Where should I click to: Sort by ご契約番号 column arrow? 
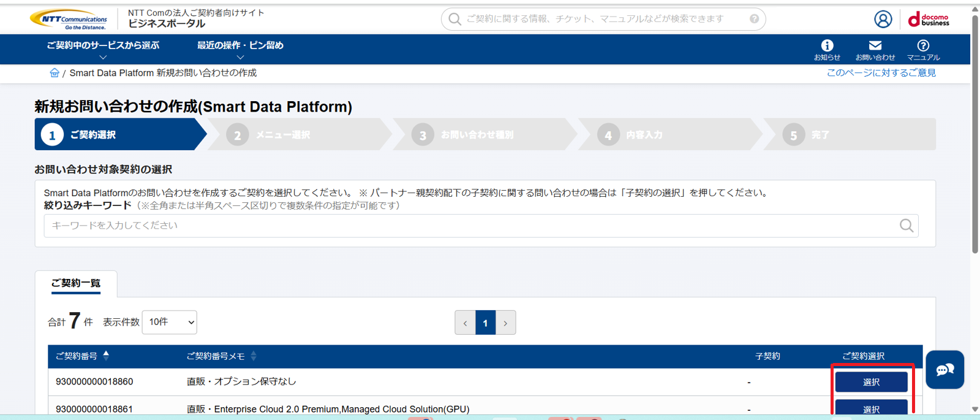tap(106, 356)
